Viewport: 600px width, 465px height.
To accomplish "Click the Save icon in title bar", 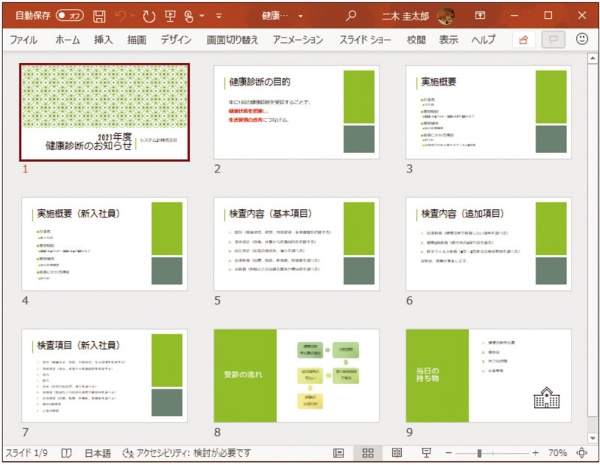I will click(x=99, y=16).
